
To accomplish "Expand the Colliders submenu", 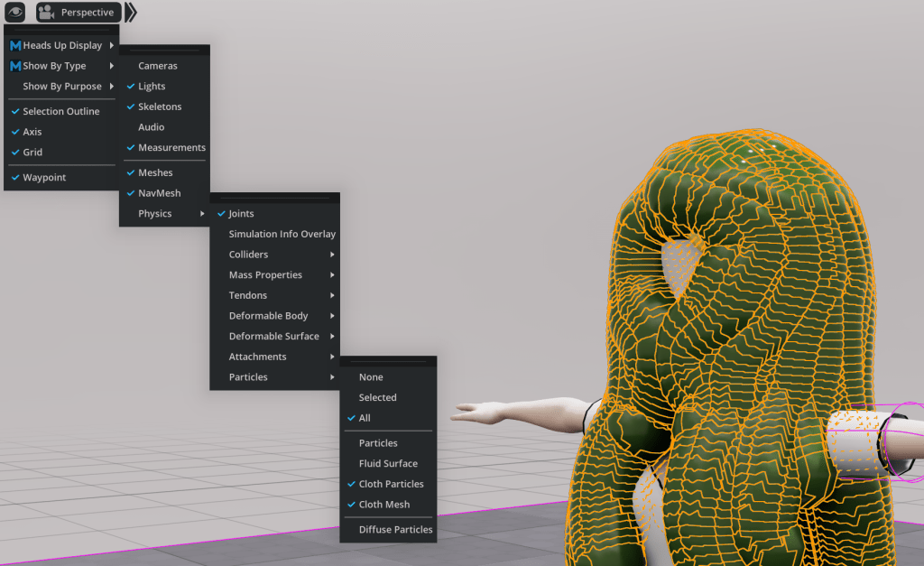I will (x=248, y=255).
